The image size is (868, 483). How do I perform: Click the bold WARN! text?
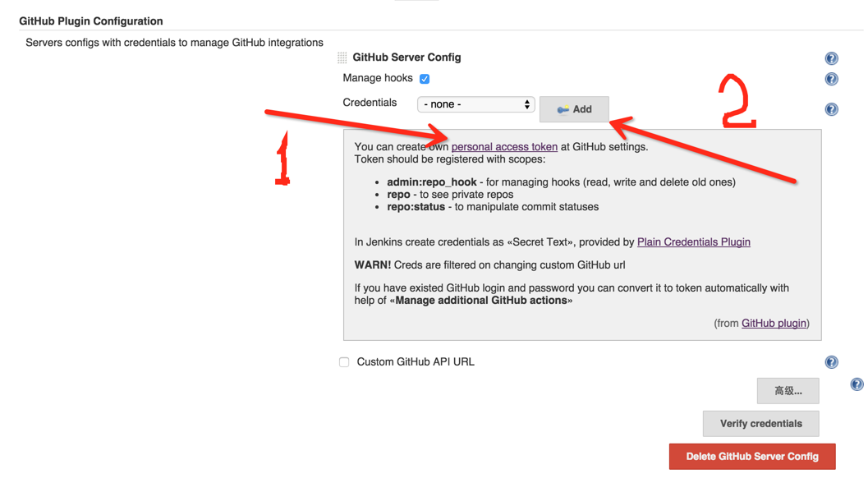tap(373, 264)
